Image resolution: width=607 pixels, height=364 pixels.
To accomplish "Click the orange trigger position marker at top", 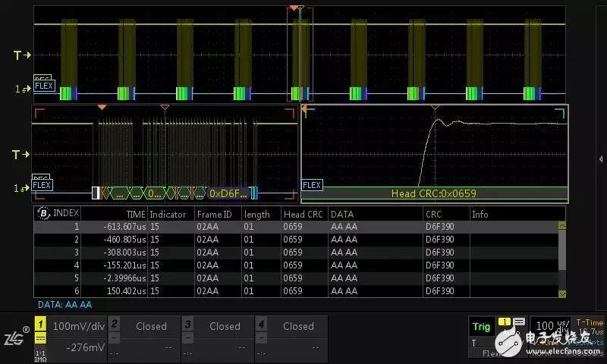I will point(294,8).
